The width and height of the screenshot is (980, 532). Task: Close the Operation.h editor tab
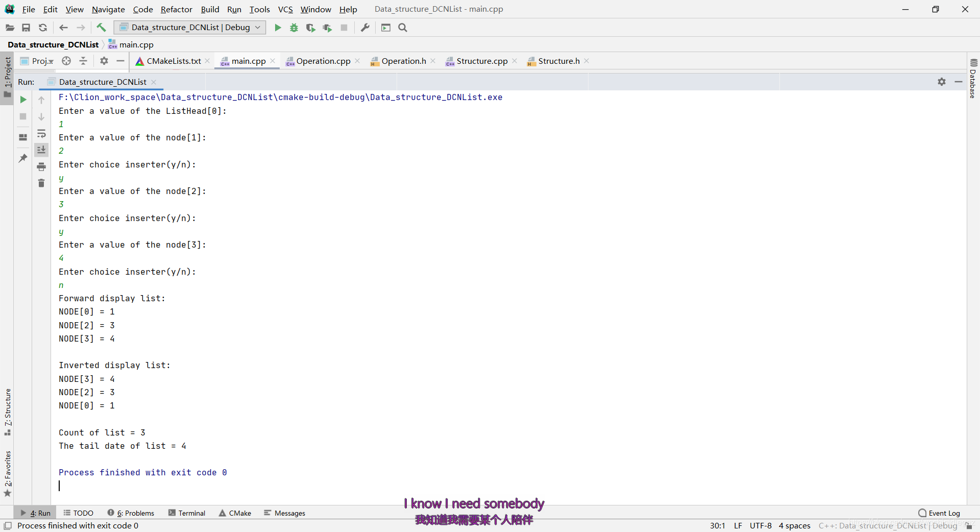[433, 61]
